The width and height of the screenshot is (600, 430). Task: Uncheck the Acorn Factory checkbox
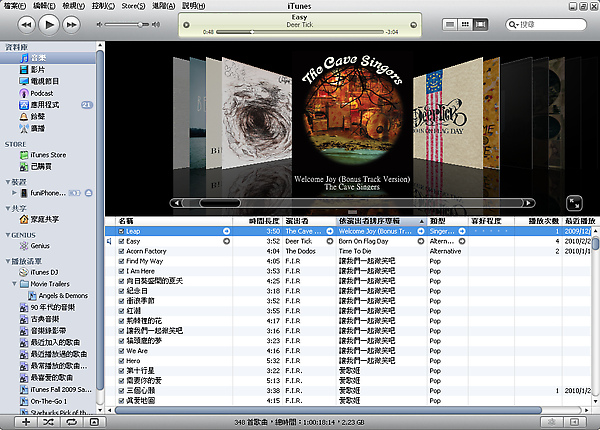(121, 251)
